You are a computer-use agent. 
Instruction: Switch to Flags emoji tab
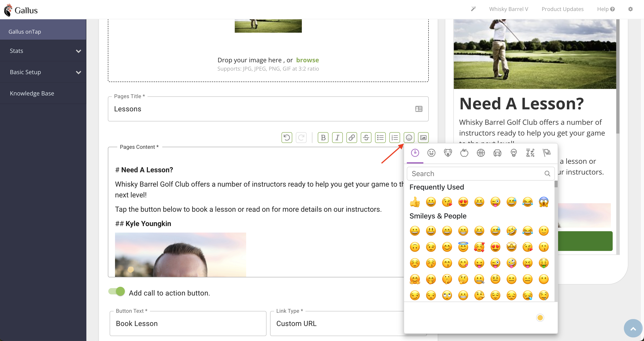coord(547,153)
